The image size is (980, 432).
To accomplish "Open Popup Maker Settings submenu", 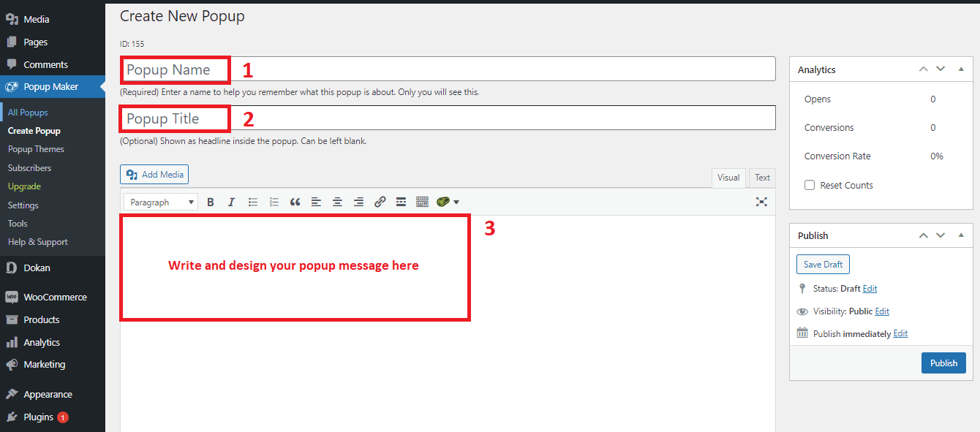I will pyautogui.click(x=23, y=205).
